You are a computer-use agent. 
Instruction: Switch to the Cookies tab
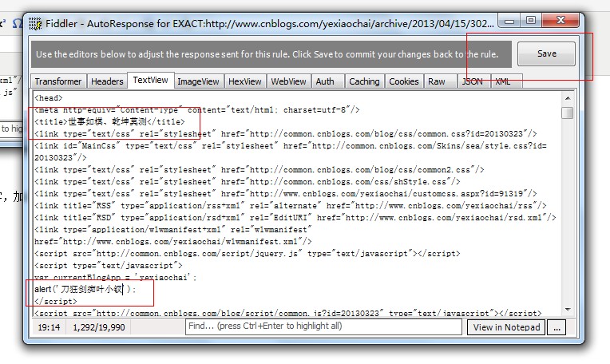[x=404, y=81]
